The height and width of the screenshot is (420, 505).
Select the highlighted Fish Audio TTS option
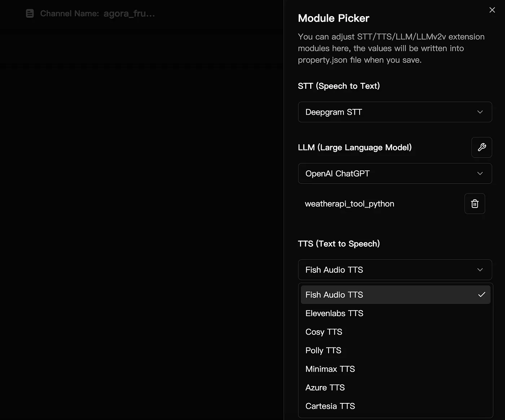pos(334,295)
